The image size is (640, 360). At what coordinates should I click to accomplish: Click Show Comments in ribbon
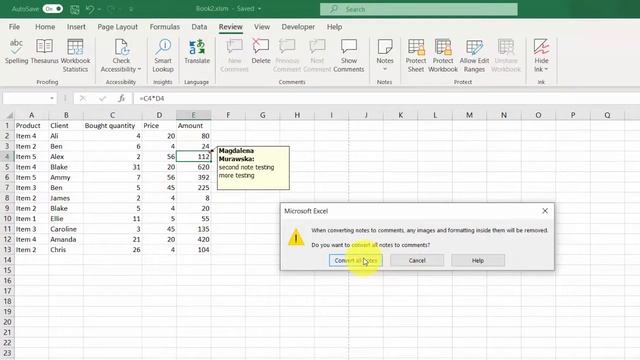click(349, 56)
